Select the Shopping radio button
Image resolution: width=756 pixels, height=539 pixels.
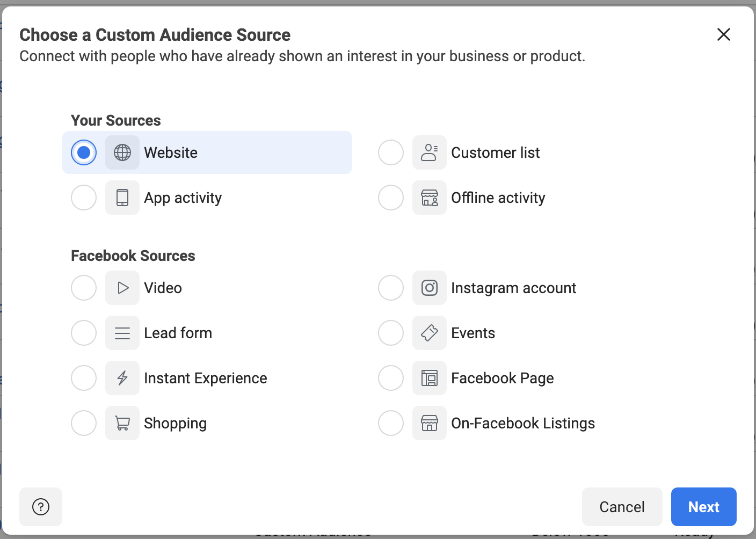84,423
